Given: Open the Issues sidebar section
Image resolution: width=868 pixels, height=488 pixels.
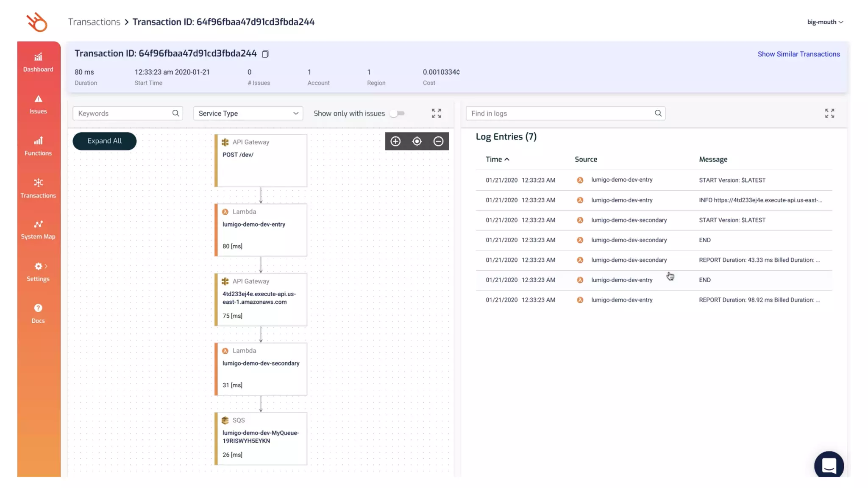Looking at the screenshot, I should click(38, 104).
